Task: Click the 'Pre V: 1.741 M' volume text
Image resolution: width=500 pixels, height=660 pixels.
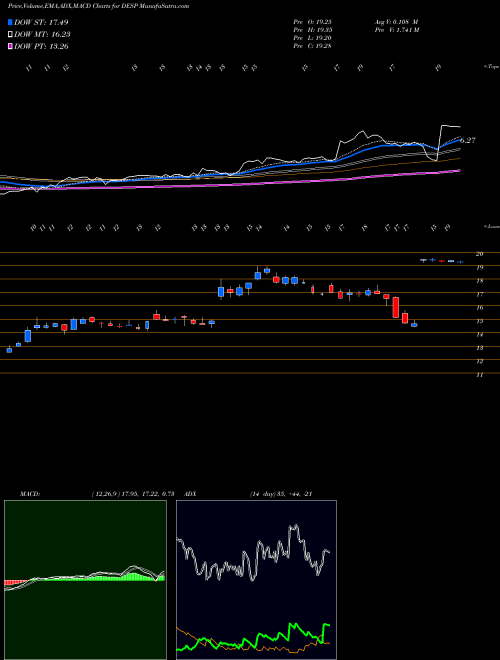Action: click(x=396, y=30)
